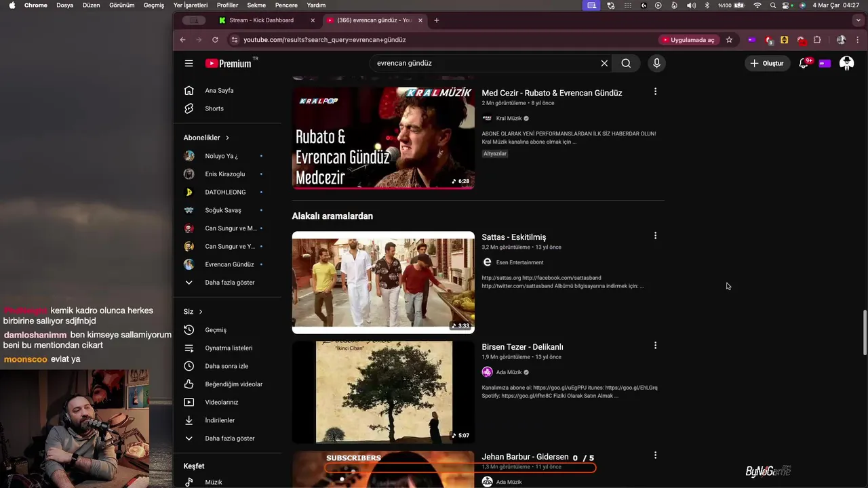Open Esen Entertainment channel link
Image resolution: width=868 pixels, height=488 pixels.
[x=519, y=262]
